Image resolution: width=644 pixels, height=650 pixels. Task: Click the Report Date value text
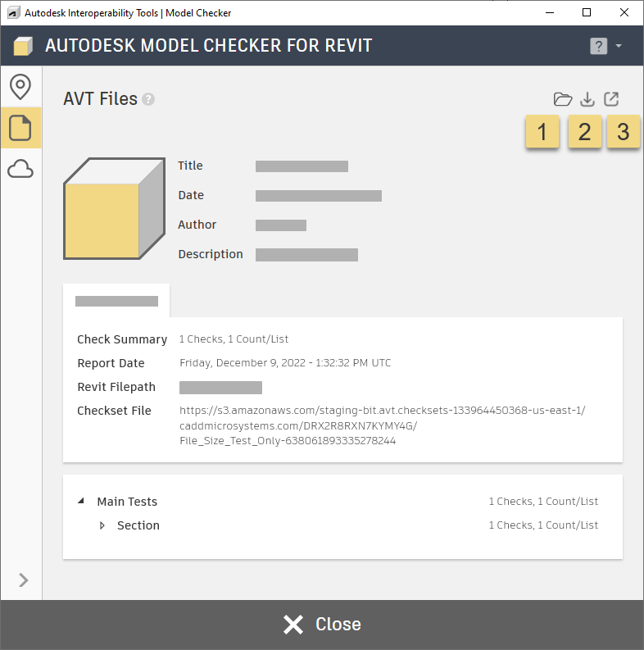pos(285,363)
